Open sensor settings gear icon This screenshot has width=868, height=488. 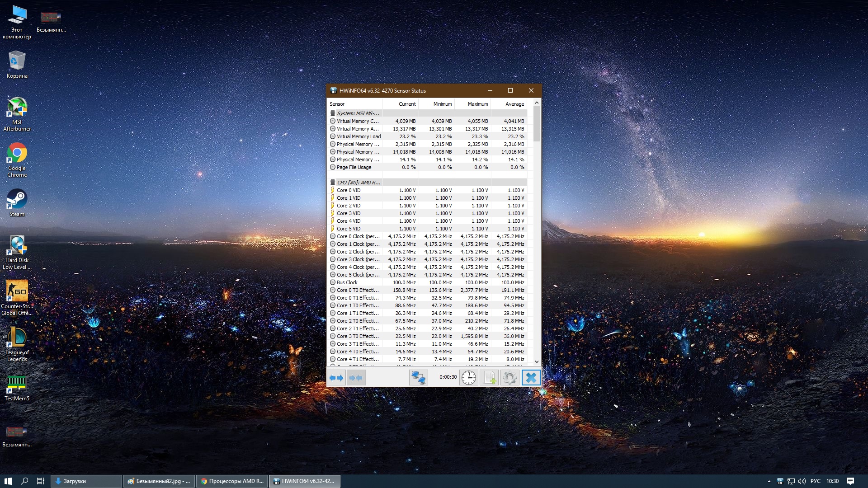click(509, 378)
